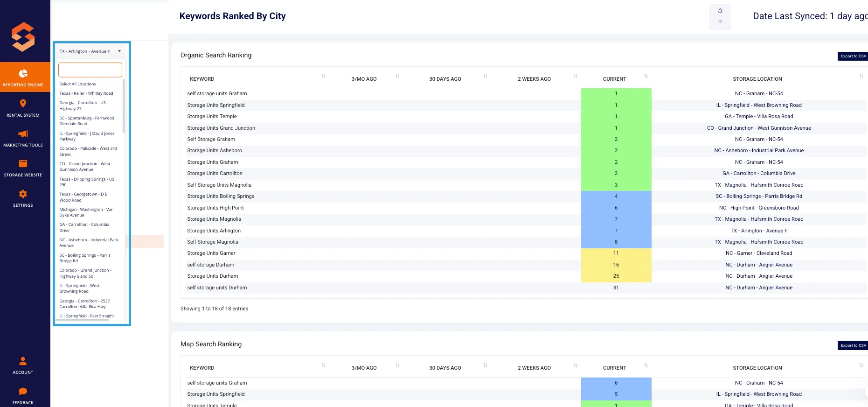Select SC - Spartanburg - Fernwood Glendale Road

(87, 121)
